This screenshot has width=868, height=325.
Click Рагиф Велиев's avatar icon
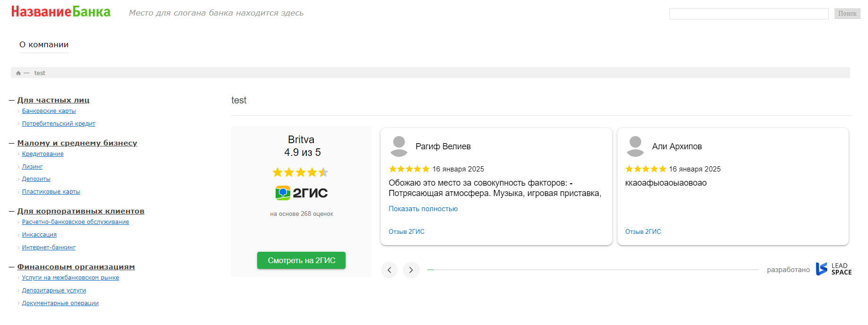[x=399, y=146]
